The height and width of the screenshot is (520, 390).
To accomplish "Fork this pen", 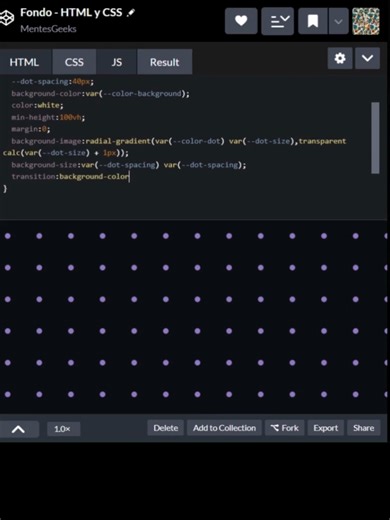I will point(284,428).
